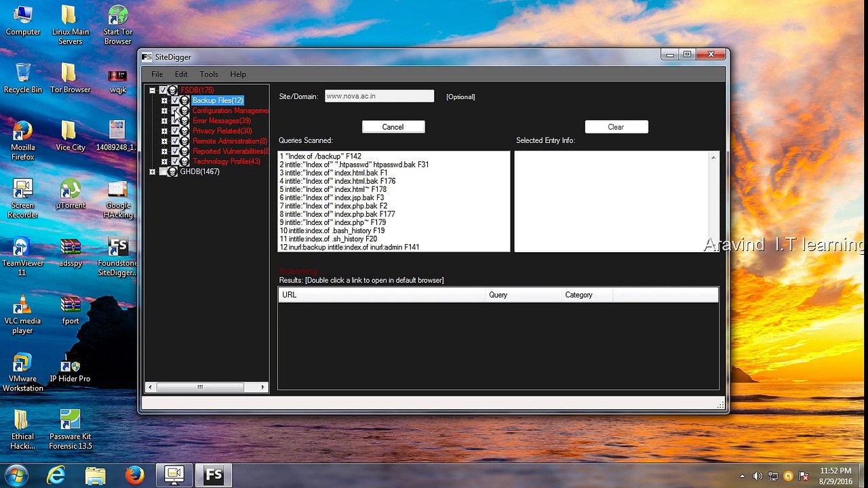Click the Site/Domain input field
Image resolution: width=868 pixels, height=488 pixels.
click(x=379, y=96)
